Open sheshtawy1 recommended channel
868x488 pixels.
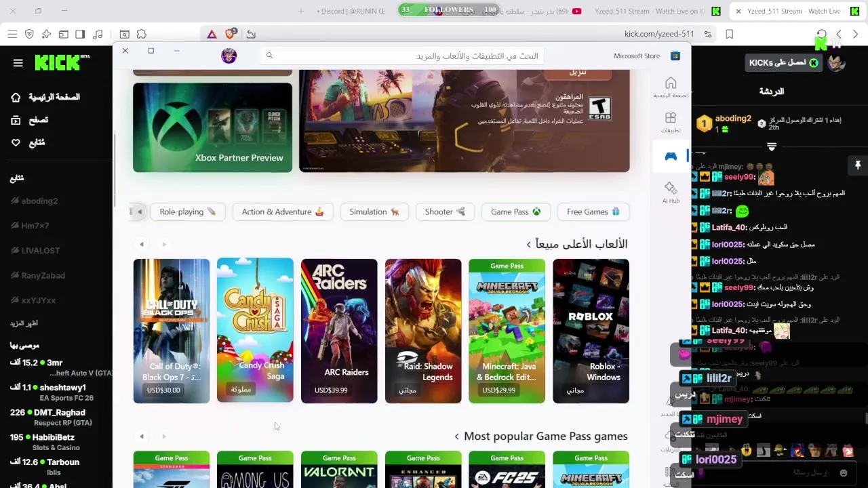point(57,392)
